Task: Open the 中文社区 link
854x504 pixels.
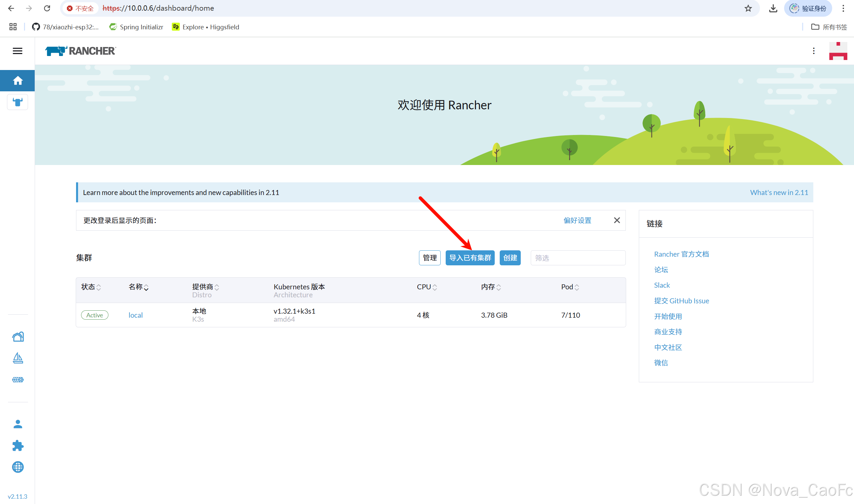Action: pos(668,347)
